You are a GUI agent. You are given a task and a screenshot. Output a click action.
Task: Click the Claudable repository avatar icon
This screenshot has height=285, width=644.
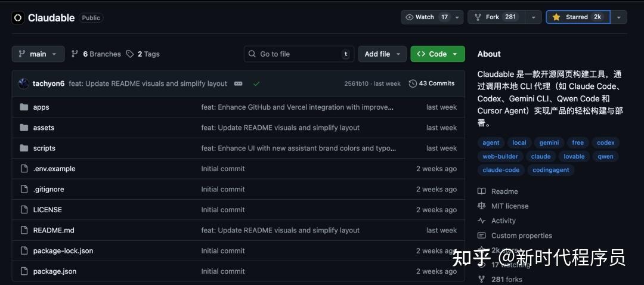[18, 18]
